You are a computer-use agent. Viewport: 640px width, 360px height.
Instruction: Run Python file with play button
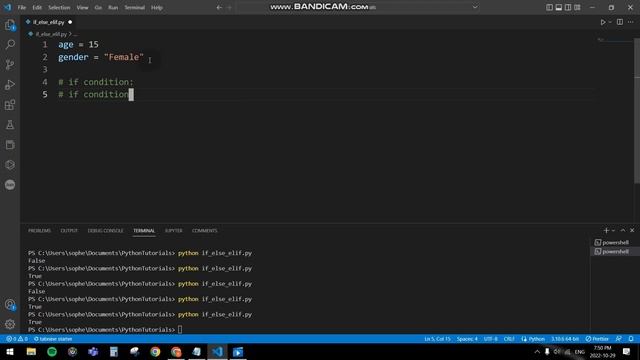pyautogui.click(x=603, y=22)
